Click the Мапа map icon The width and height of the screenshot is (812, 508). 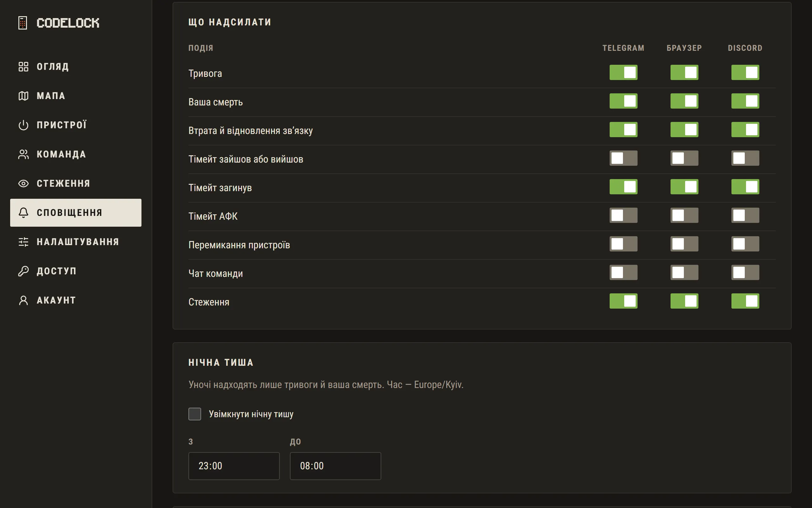(x=23, y=96)
